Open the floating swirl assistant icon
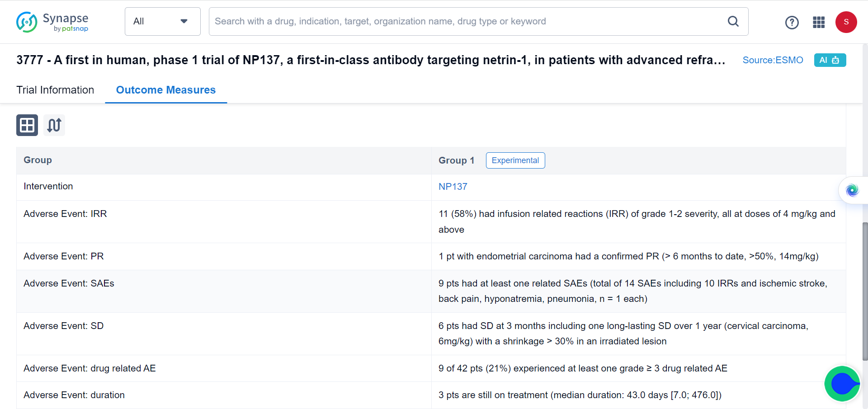The image size is (868, 409). [852, 190]
